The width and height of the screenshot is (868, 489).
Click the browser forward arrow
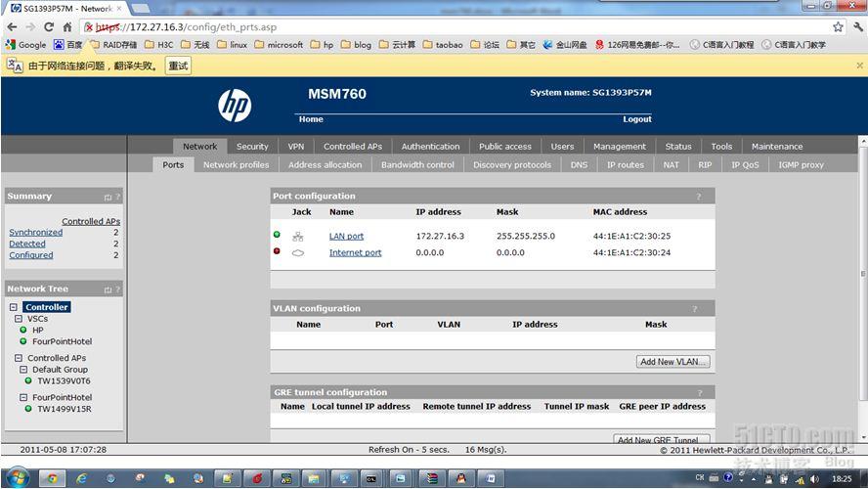tap(30, 26)
